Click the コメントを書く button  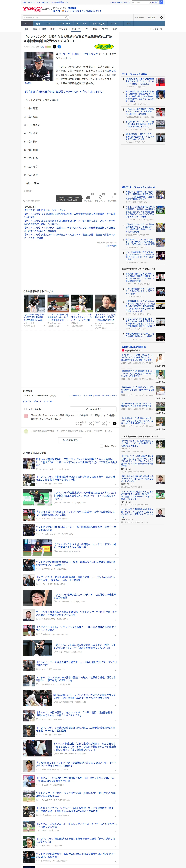[x=93, y=409]
